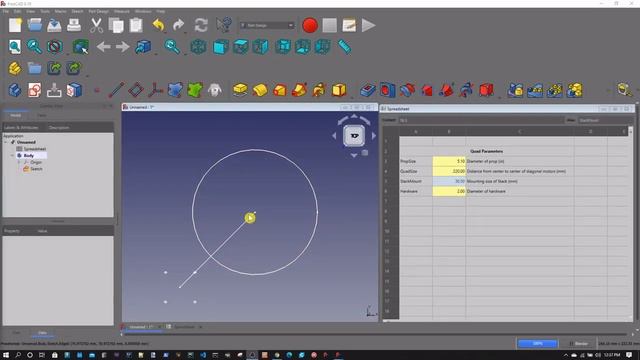Open the draw style icon
640x360 pixels.
[54, 47]
